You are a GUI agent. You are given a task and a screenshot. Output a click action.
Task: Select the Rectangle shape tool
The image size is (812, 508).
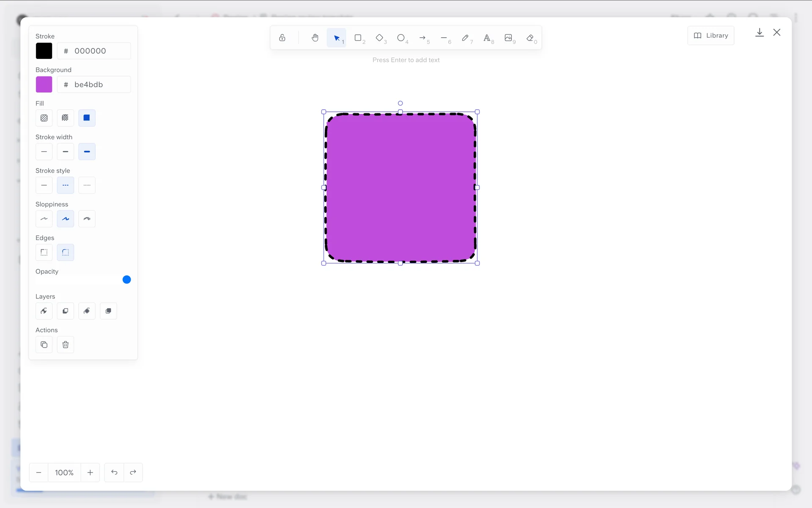tap(358, 38)
